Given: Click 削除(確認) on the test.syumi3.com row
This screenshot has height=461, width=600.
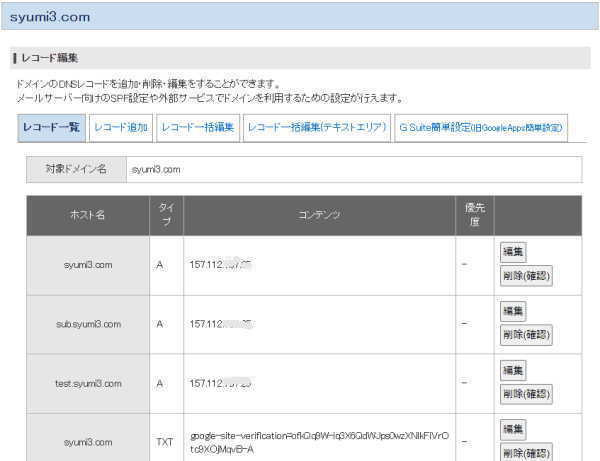Looking at the screenshot, I should [526, 394].
